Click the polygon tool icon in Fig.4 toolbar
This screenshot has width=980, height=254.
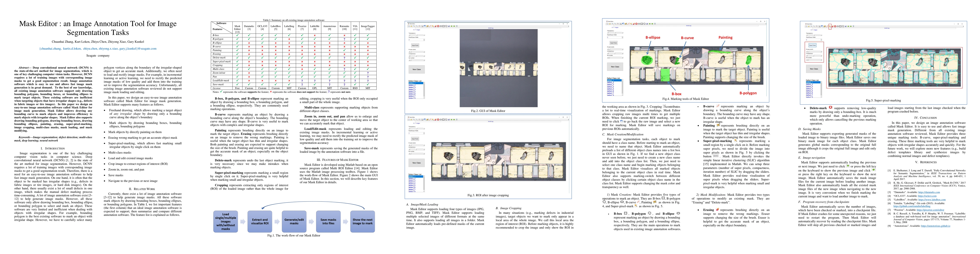click(644, 24)
